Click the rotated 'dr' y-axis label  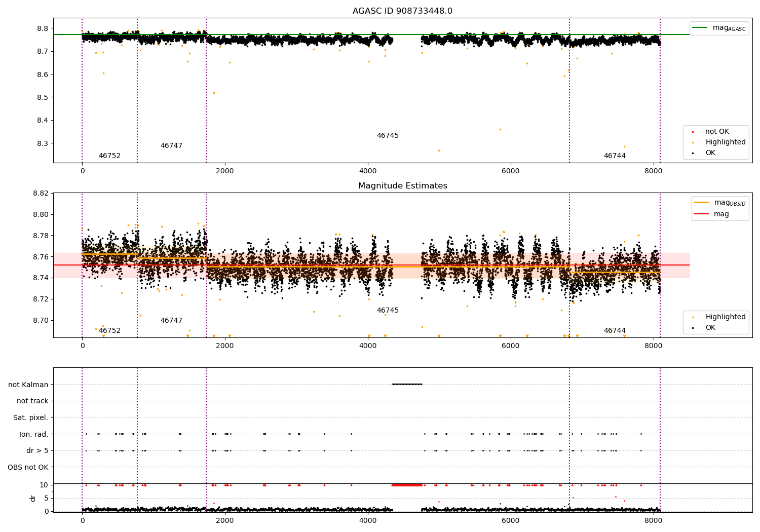pyautogui.click(x=33, y=498)
